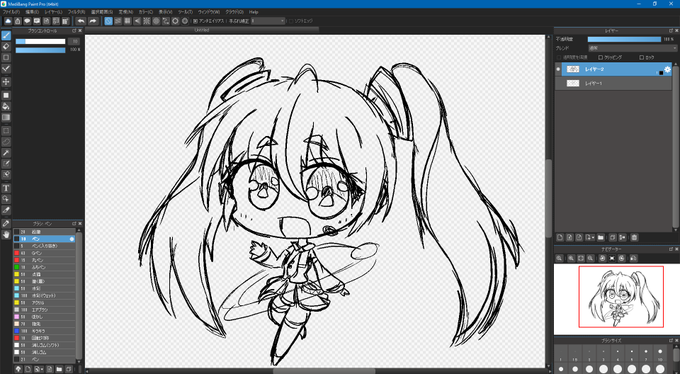Image resolution: width=680 pixels, height=374 pixels.
Task: Select the Brush tool in the left toolbox
Action: [6, 35]
